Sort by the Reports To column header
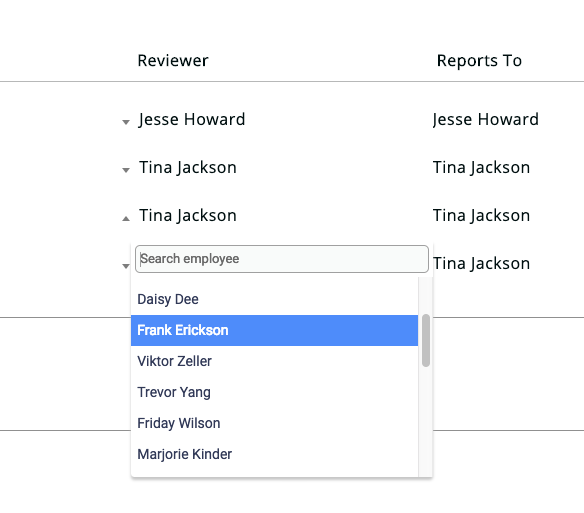The height and width of the screenshot is (513, 584). pyautogui.click(x=479, y=60)
